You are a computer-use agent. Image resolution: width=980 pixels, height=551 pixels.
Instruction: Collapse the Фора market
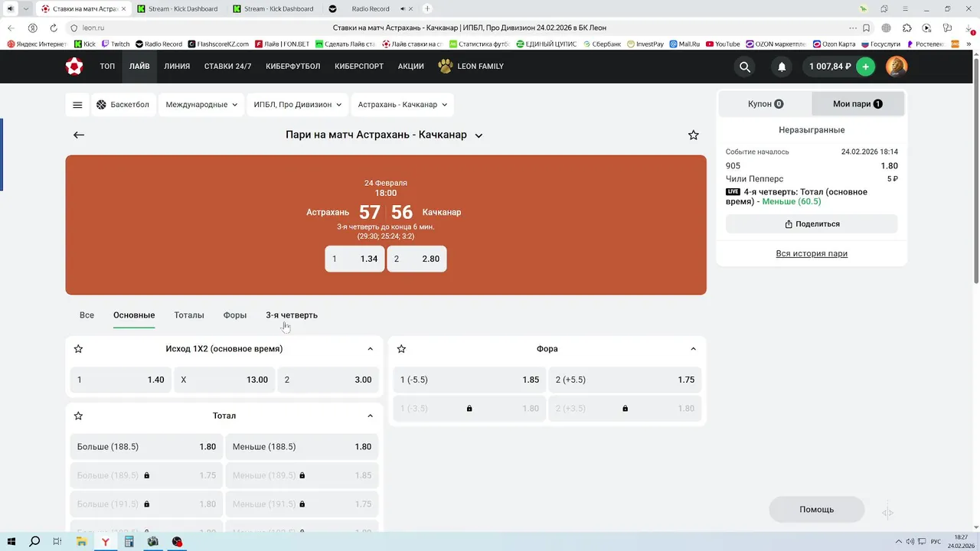(x=693, y=349)
